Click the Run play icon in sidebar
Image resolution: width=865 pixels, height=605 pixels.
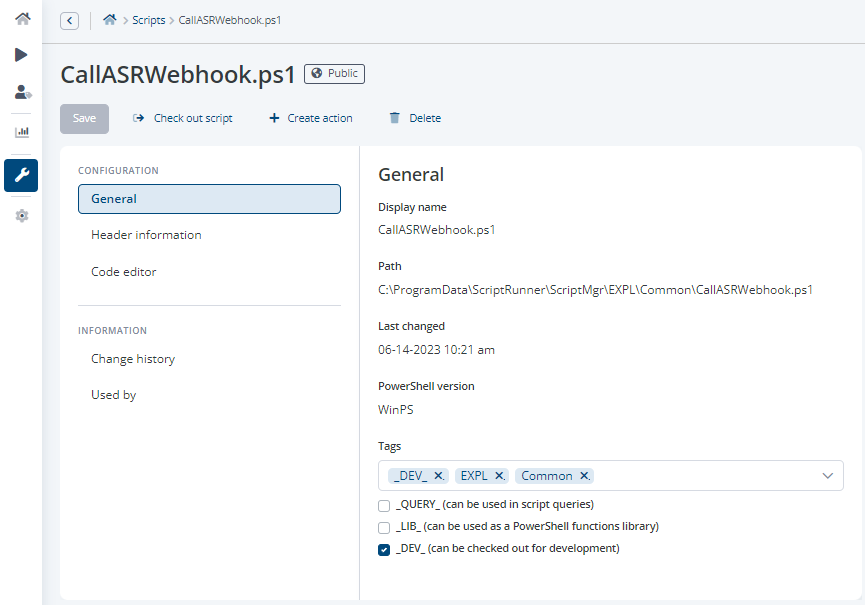21,55
